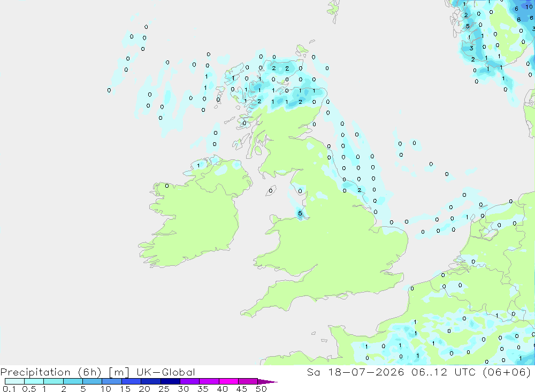This screenshot has width=535, height=392.
Task: Click the '0.1' legend scale label
Action: [x=9, y=389]
